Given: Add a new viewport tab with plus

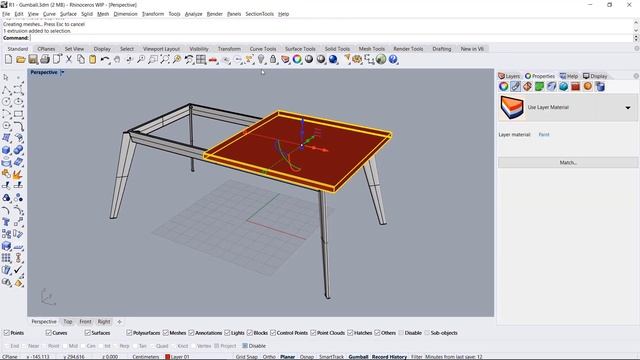Looking at the screenshot, I should (119, 322).
